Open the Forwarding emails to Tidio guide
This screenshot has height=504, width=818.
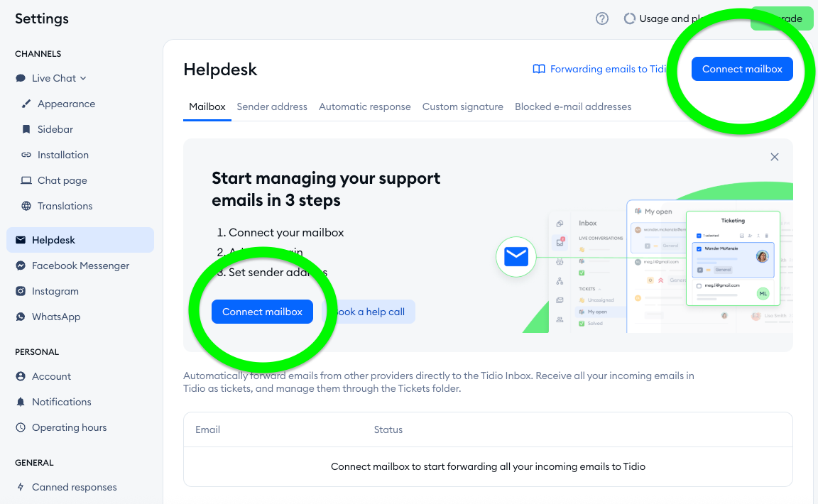click(x=600, y=69)
